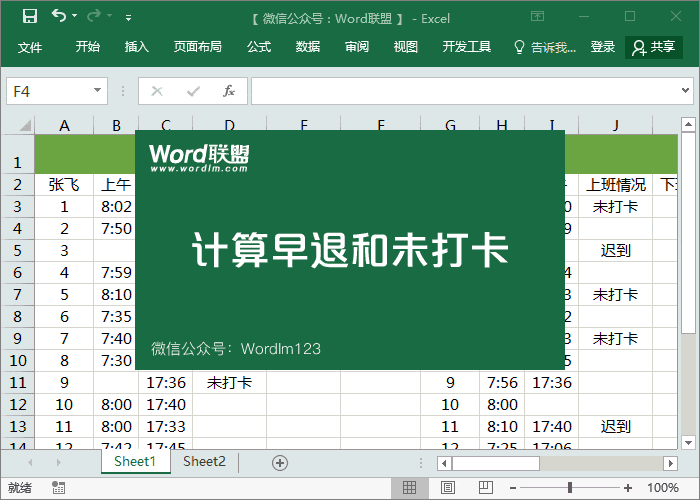
Task: Click inside the formula bar input
Action: coord(470,91)
